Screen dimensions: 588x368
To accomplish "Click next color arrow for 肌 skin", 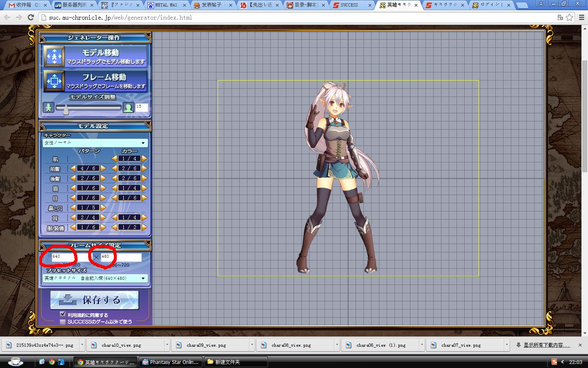I will tap(144, 159).
